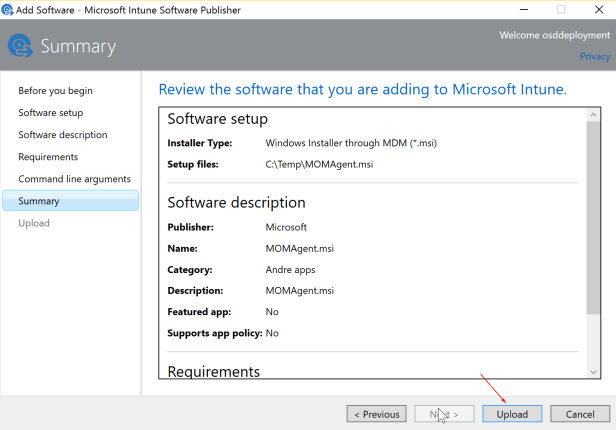
Task: Switch to the Requirements step
Action: pos(48,157)
